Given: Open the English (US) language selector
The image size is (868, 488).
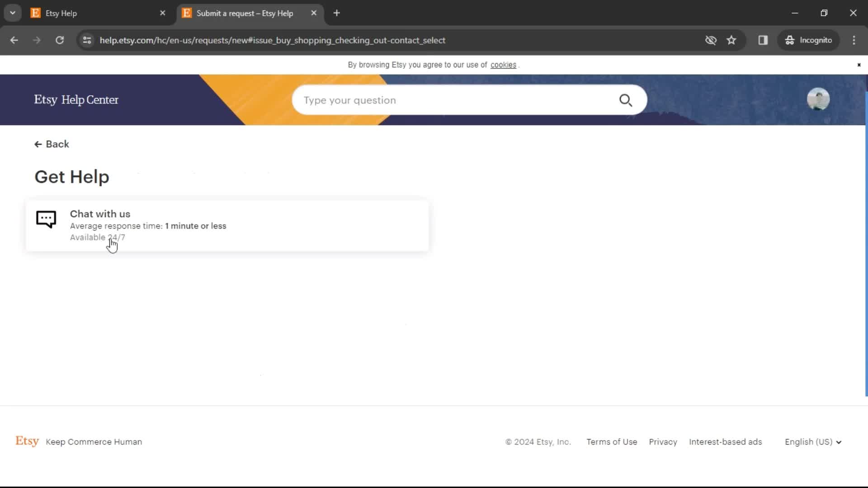Looking at the screenshot, I should pyautogui.click(x=813, y=442).
